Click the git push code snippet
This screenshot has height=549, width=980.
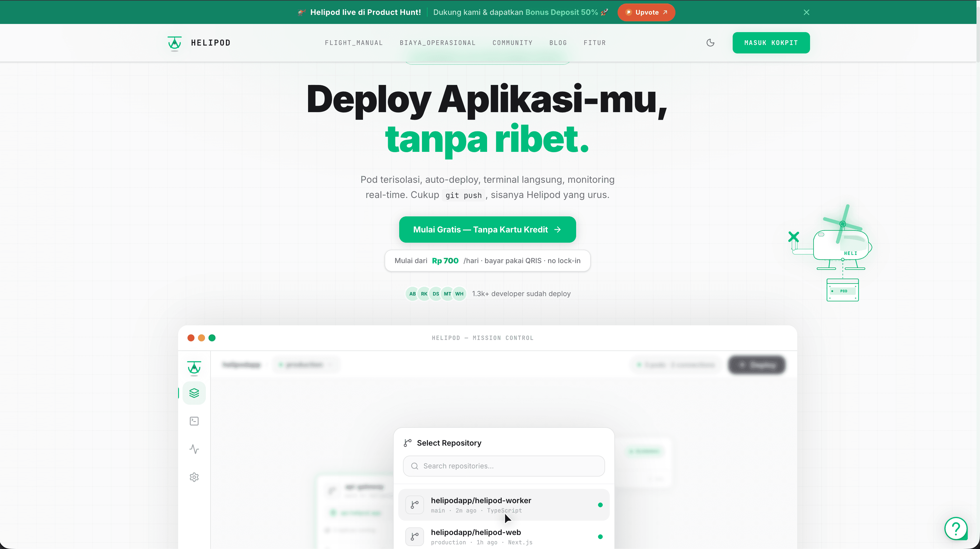pyautogui.click(x=463, y=195)
